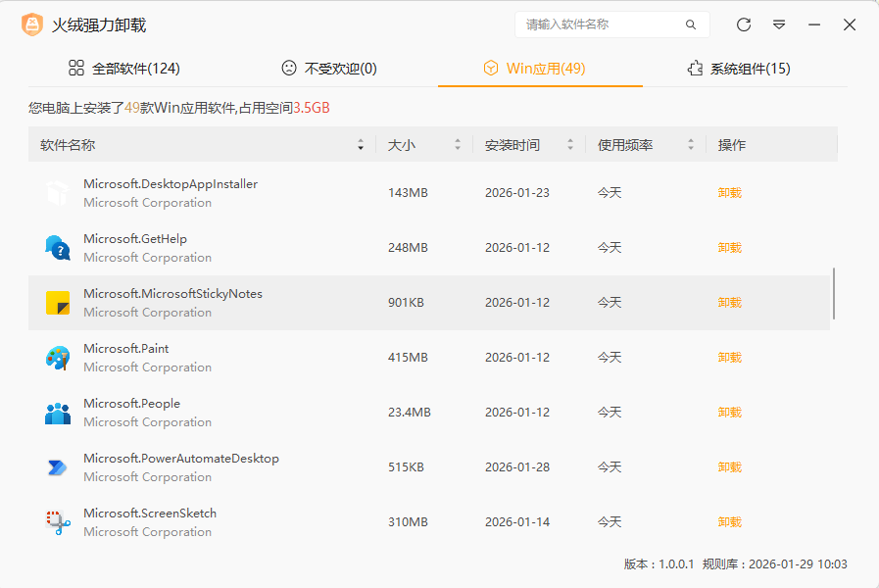Click the ScreenSketch scissors icon
The height and width of the screenshot is (588, 879).
[x=58, y=522]
